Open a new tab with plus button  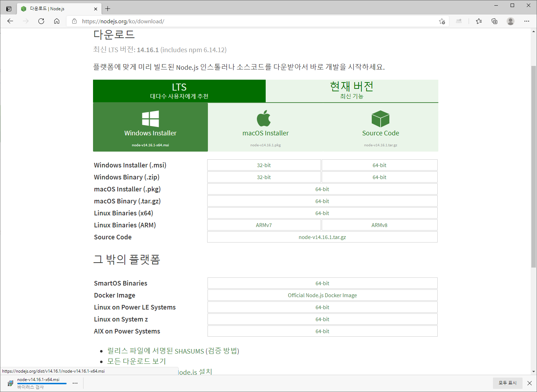pos(108,9)
